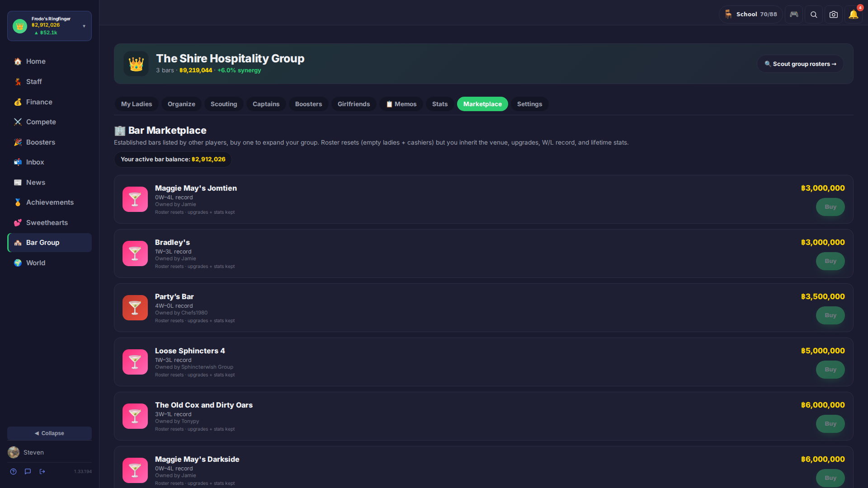Click Maggie May's Jomtien cocktail icon
This screenshot has width=868, height=488.
pyautogui.click(x=135, y=199)
